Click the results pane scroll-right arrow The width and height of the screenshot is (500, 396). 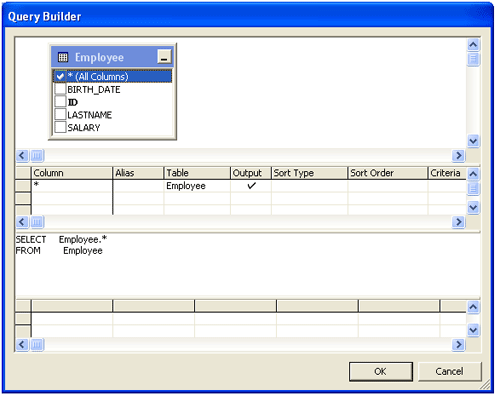(x=459, y=344)
